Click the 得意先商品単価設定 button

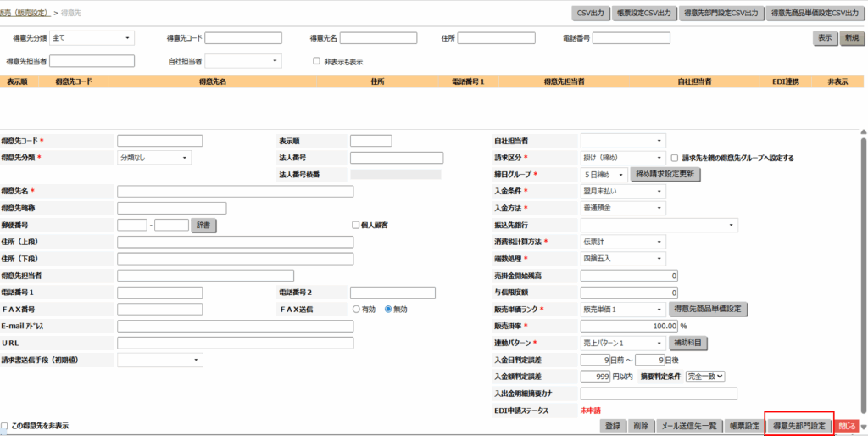(708, 309)
